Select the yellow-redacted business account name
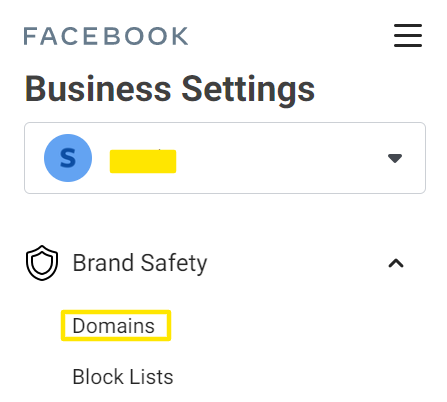Viewport: 447px width, 402px height. (143, 161)
